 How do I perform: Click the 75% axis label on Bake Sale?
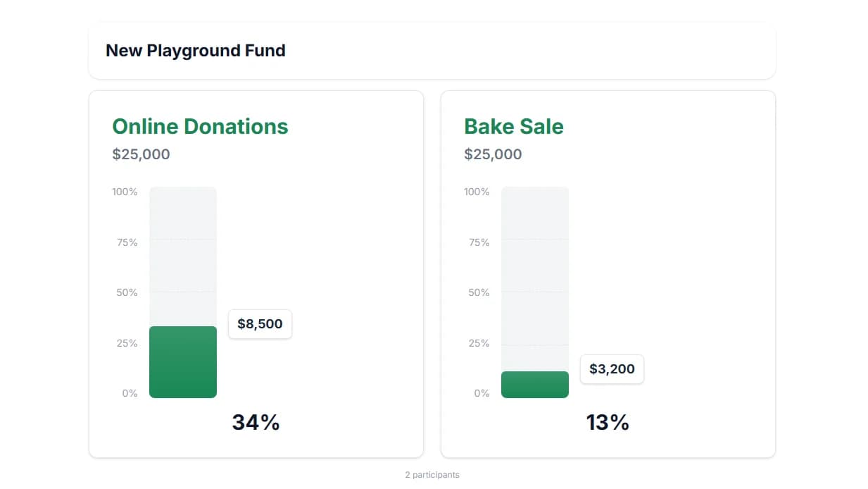pos(479,242)
